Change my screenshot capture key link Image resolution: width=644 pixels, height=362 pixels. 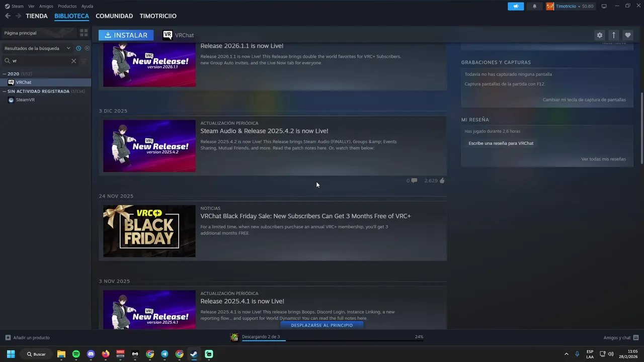[x=584, y=100]
